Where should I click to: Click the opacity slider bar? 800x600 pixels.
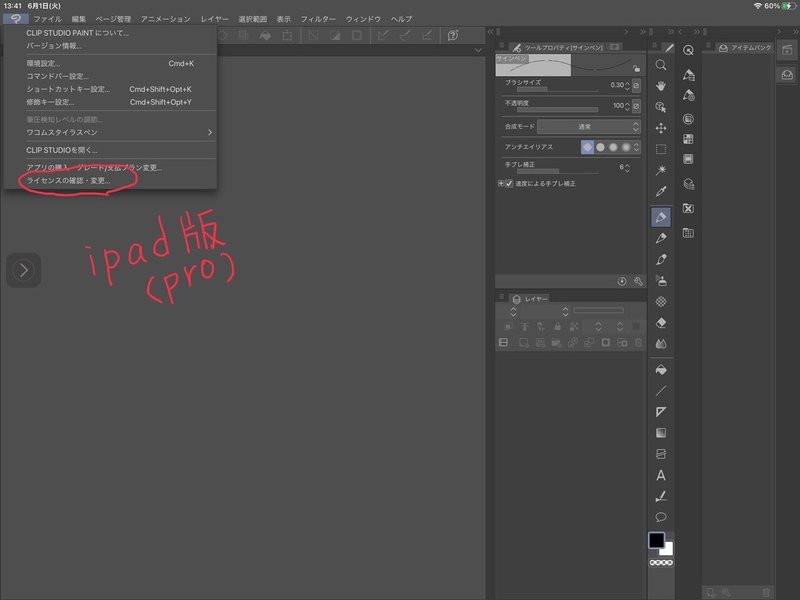(557, 109)
